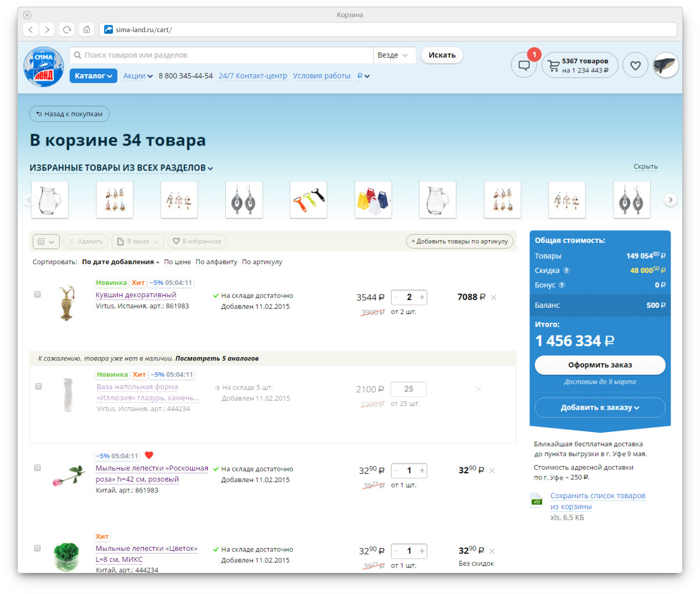Image resolution: width=700 pixels, height=594 pixels.
Task: Select the checkbox for Мыльные лепестки Роскошная роза
Action: pos(38,468)
